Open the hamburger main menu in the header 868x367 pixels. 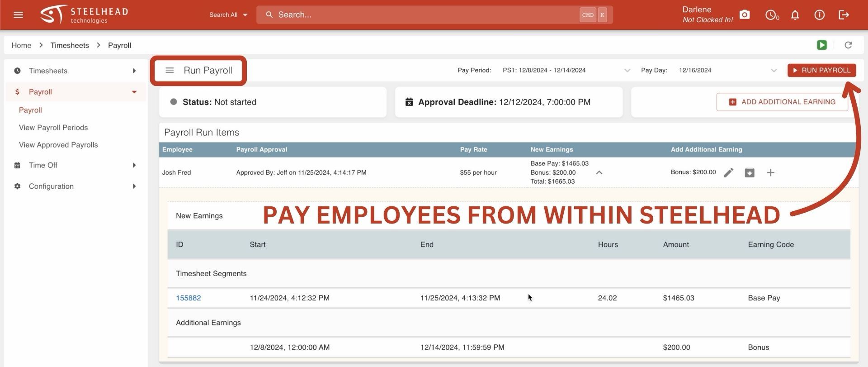tap(18, 15)
